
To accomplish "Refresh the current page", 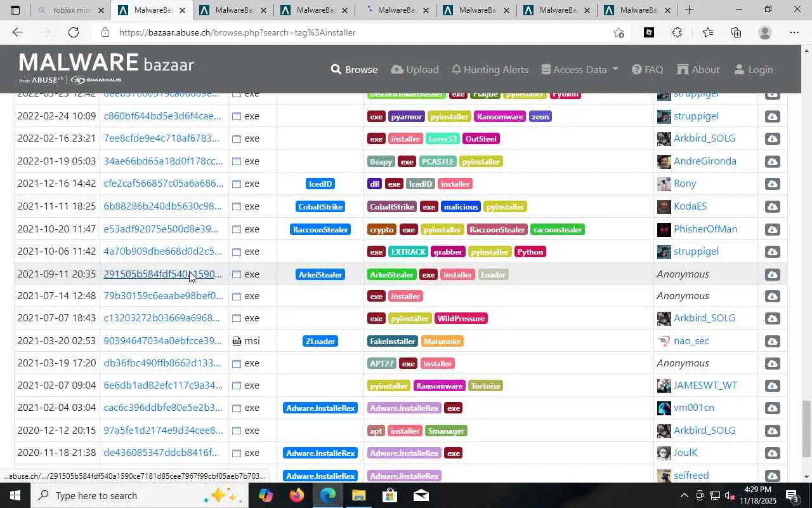I will pyautogui.click(x=74, y=32).
